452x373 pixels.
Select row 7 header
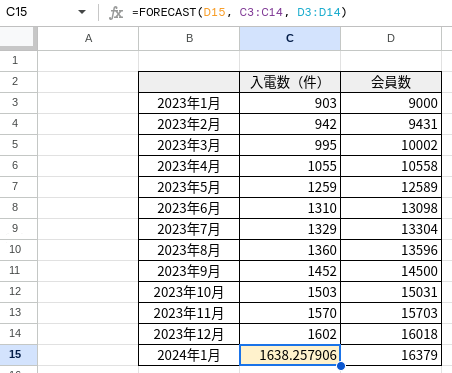point(18,187)
